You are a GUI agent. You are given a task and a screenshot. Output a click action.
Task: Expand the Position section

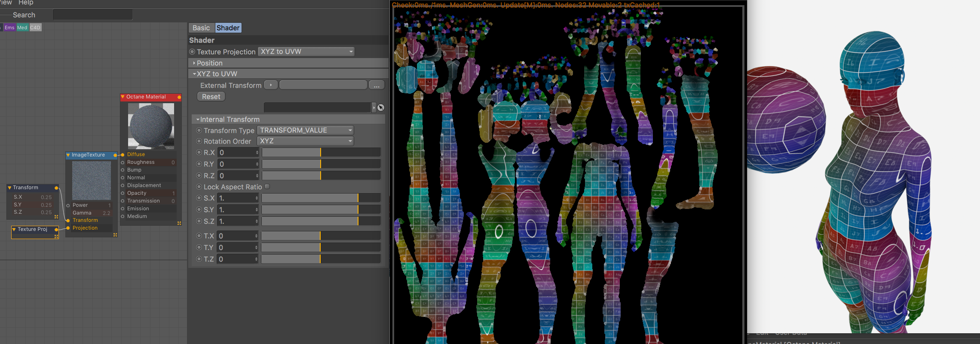[194, 63]
